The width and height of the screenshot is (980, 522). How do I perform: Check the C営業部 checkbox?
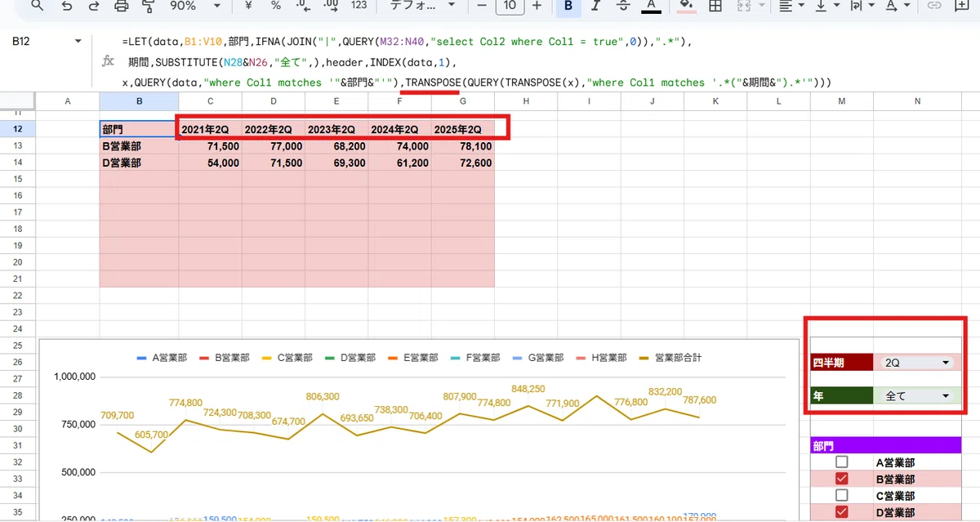pyautogui.click(x=842, y=496)
